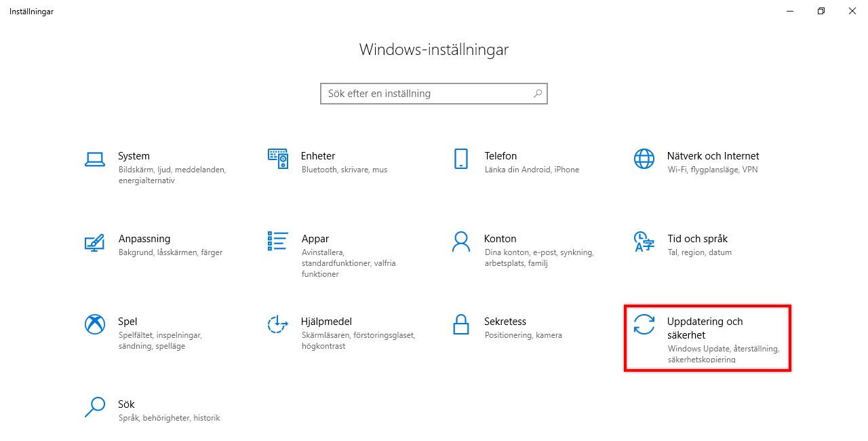Viewport: 868px width, 441px height.
Task: Open the Sekretess padlock icon
Action: 461,324
